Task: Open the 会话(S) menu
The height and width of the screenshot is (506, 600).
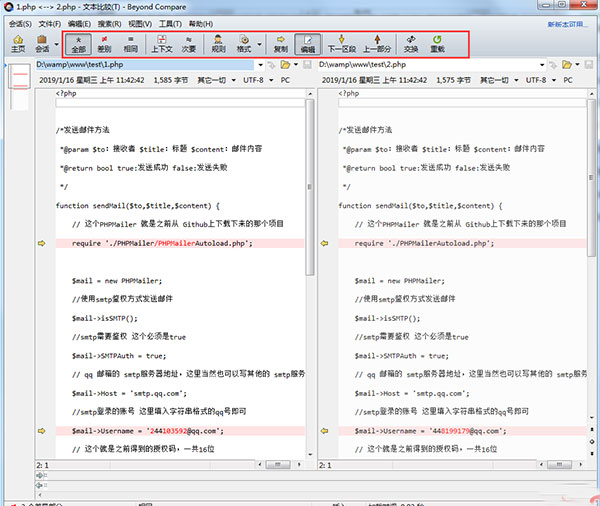Action: [x=20, y=24]
